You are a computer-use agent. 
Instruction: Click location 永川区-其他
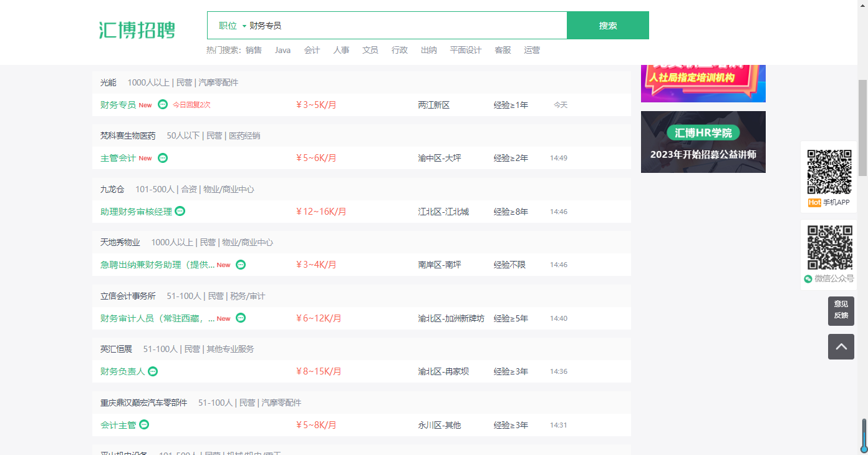(440, 425)
